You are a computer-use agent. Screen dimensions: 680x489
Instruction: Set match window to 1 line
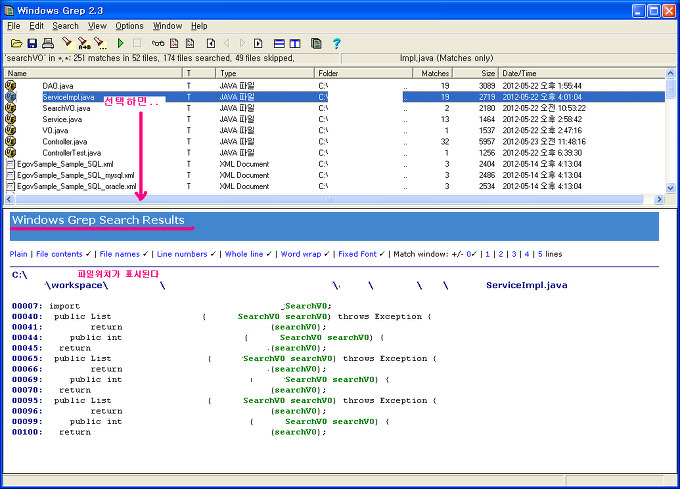pyautogui.click(x=487, y=254)
